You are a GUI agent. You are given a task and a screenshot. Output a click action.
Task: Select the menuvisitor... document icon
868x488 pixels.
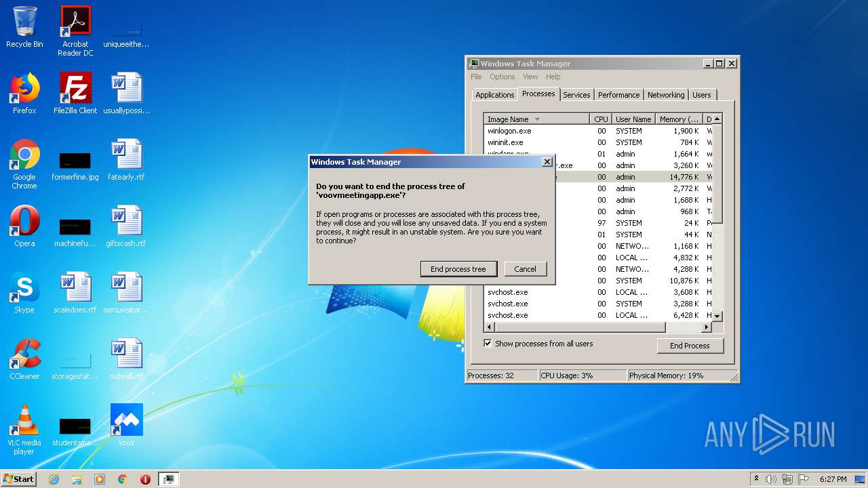pyautogui.click(x=126, y=293)
